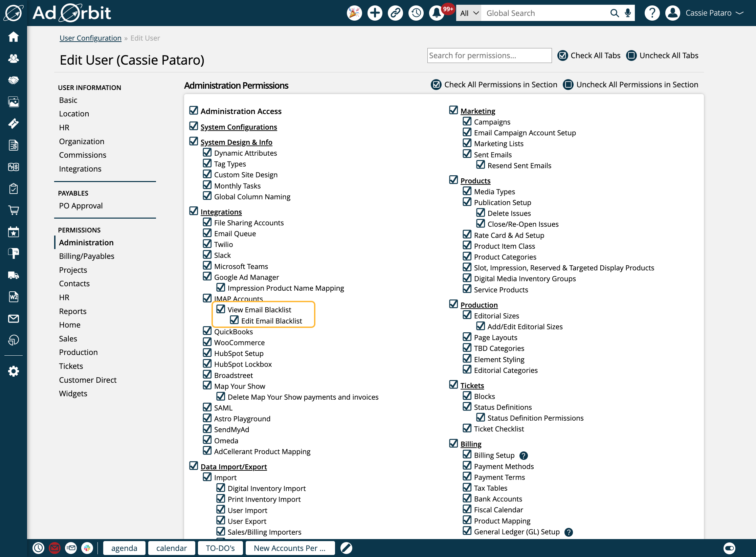Collapse the System Design & Info section
The width and height of the screenshot is (756, 557).
236,142
